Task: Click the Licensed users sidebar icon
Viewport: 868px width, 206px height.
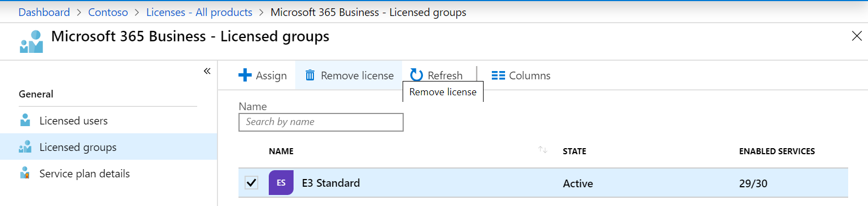Action: click(x=25, y=120)
